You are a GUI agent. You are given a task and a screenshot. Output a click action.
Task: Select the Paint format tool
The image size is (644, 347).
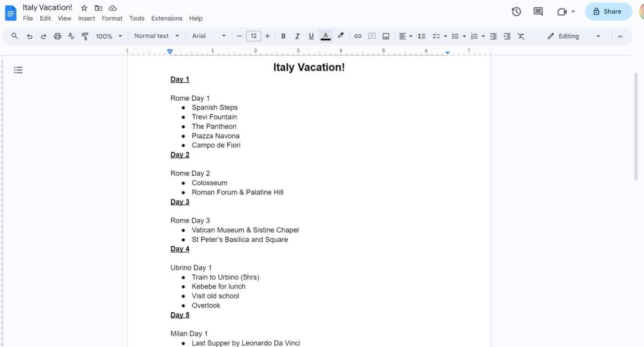(85, 36)
